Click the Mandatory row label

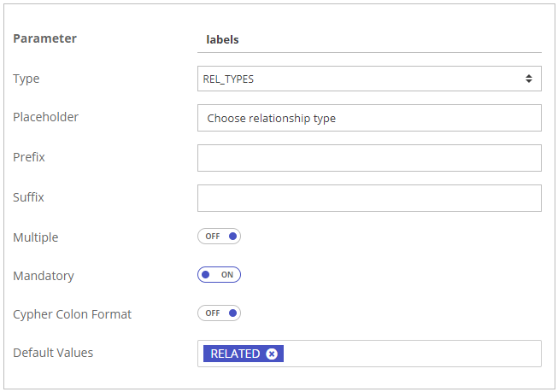click(44, 276)
